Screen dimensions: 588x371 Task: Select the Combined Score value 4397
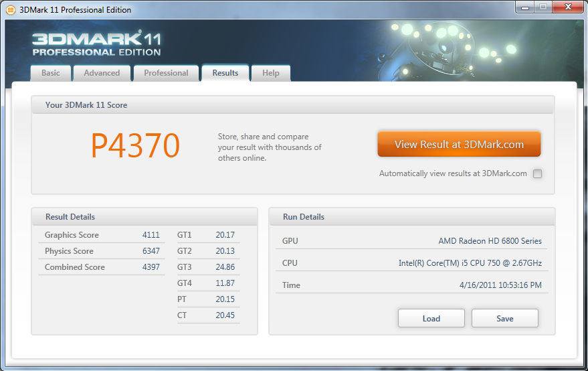tap(151, 267)
